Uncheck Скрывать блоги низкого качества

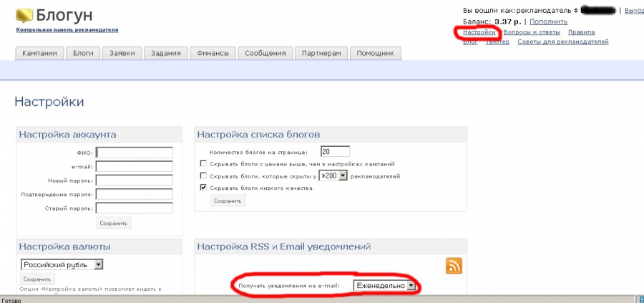coord(204,188)
